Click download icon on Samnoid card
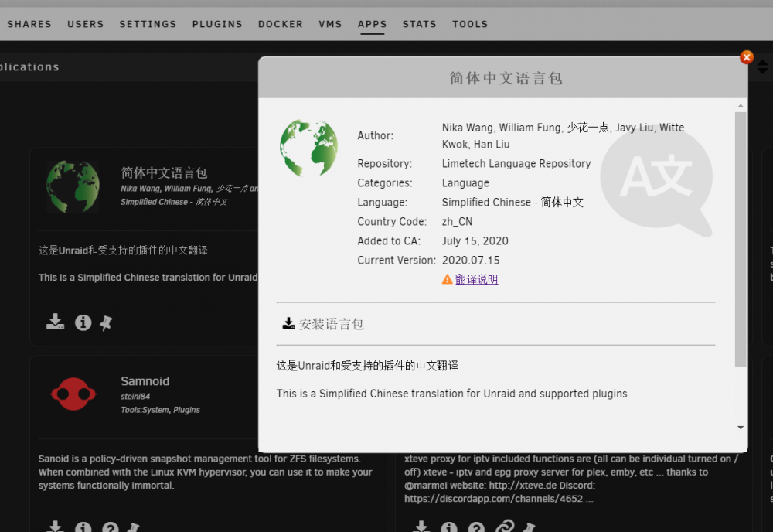The image size is (773, 532). click(55, 527)
